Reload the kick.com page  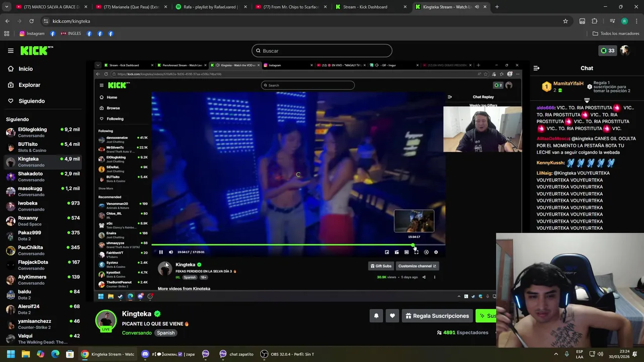(x=31, y=21)
